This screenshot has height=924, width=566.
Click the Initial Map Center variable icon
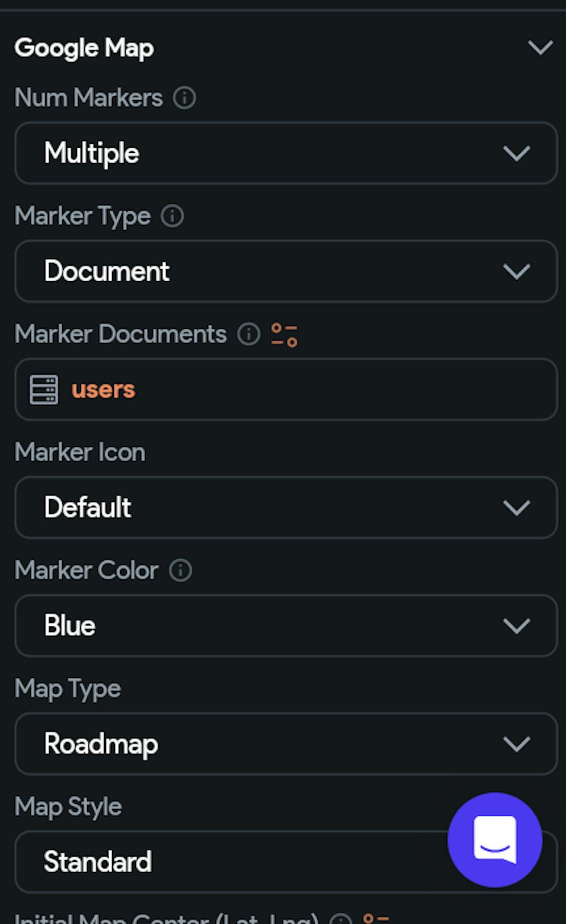(376, 919)
